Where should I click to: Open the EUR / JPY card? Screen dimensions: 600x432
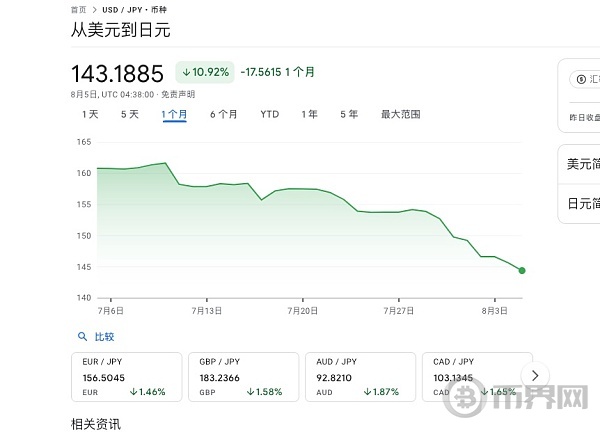coord(126,377)
